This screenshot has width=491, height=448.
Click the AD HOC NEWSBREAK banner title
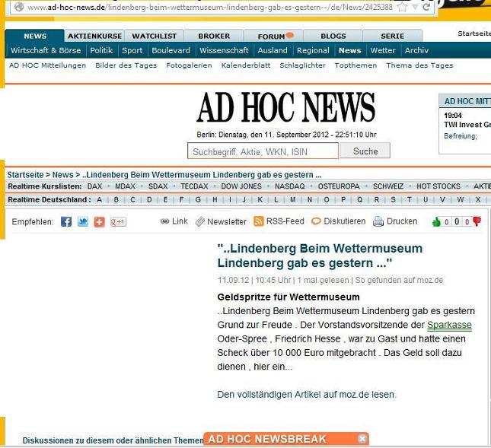coord(267,439)
